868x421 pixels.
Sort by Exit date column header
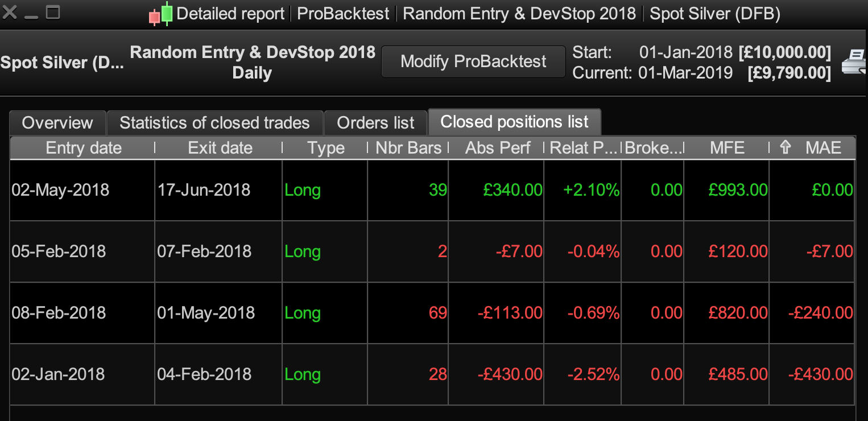[x=220, y=148]
